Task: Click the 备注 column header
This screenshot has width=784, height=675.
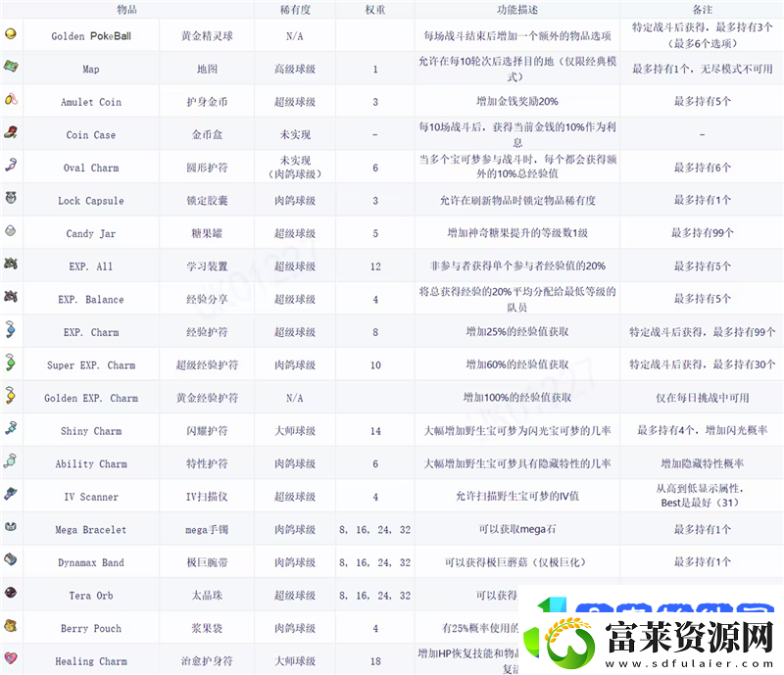Action: click(702, 10)
